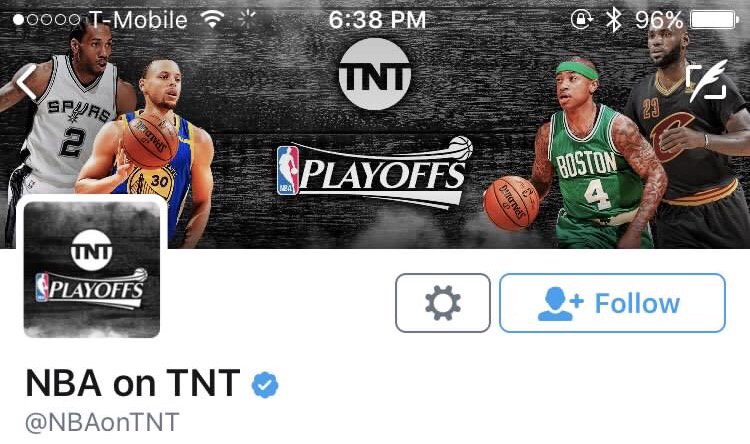This screenshot has height=444, width=750.
Task: Tap the Boston number 4 player in the banner
Action: click(x=588, y=158)
